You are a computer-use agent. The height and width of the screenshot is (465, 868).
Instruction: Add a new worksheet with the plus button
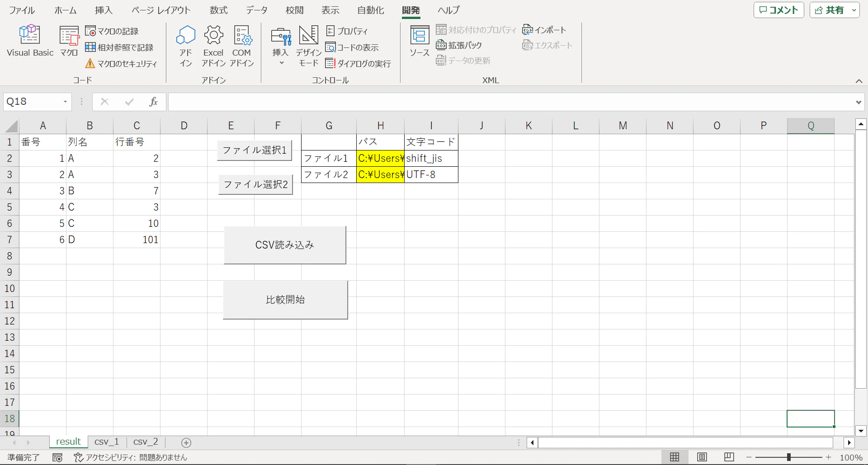(x=186, y=442)
